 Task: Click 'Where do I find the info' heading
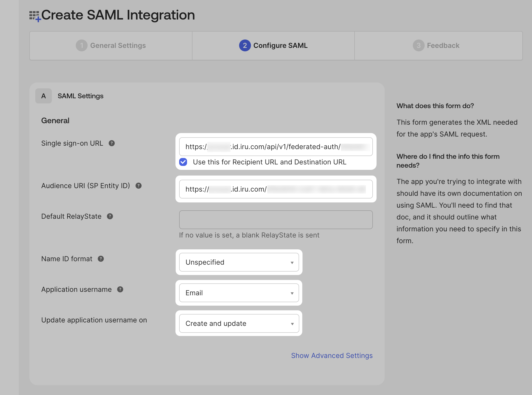(448, 161)
